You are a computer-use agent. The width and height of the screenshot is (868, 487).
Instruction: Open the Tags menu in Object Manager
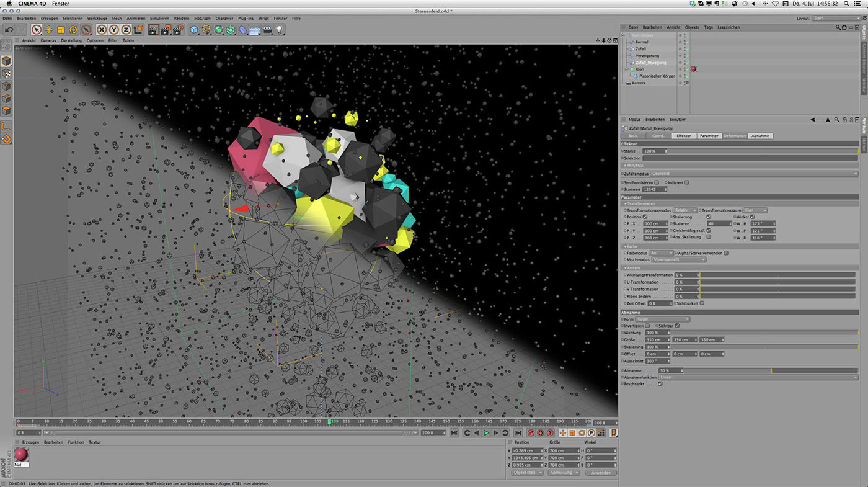(x=708, y=27)
